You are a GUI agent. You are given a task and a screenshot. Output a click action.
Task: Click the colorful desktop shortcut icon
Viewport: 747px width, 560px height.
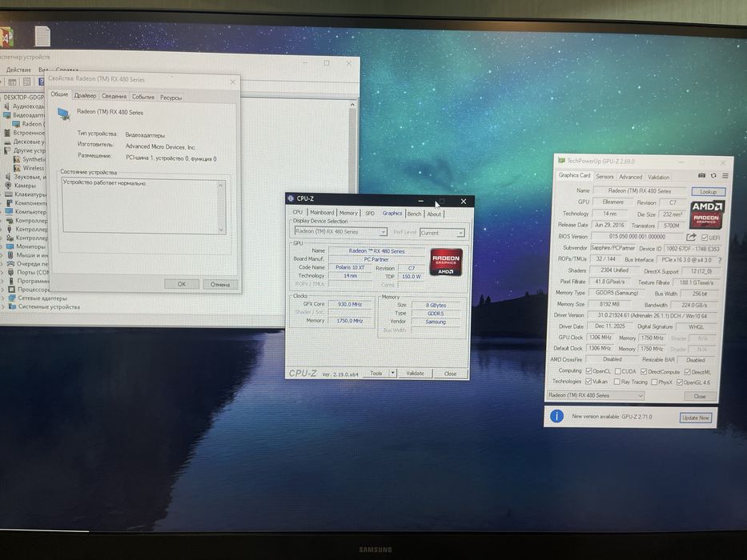click(x=6, y=36)
